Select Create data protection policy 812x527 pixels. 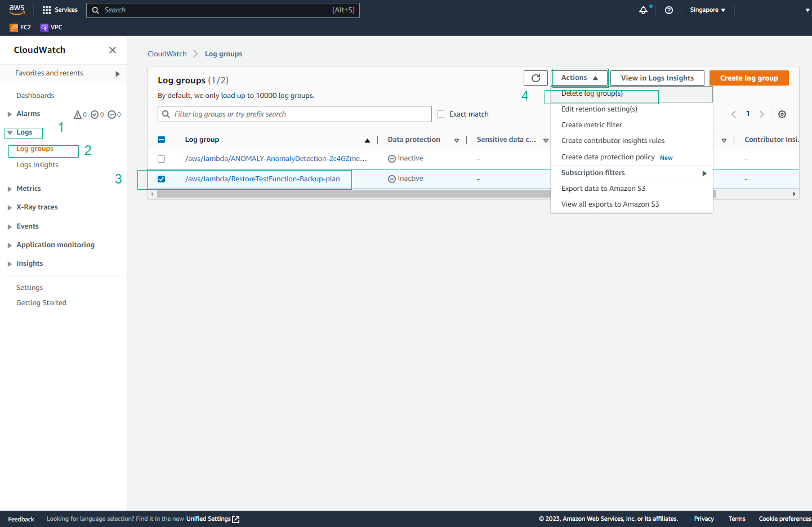pos(631,157)
